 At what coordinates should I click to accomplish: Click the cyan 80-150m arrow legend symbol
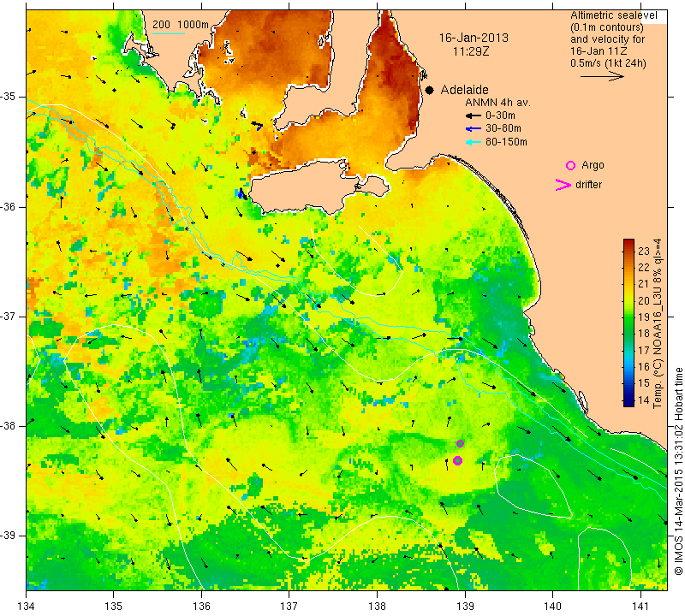pos(474,142)
